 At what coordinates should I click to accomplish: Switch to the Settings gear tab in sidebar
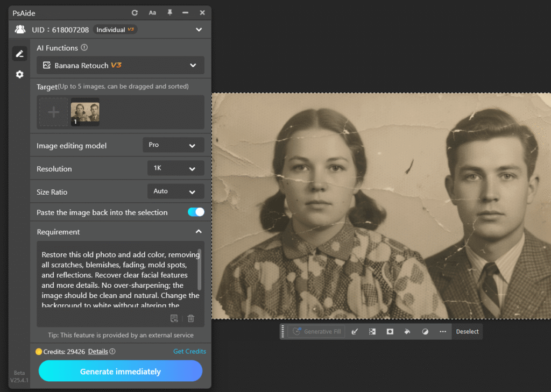[19, 74]
